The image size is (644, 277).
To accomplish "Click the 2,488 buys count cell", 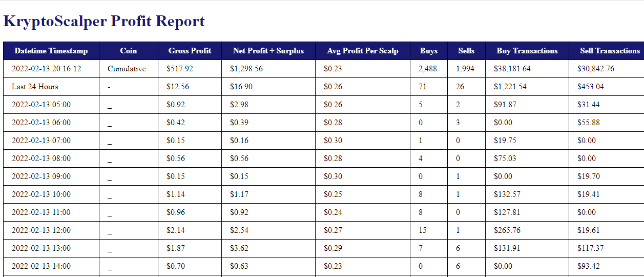I will tap(429, 69).
